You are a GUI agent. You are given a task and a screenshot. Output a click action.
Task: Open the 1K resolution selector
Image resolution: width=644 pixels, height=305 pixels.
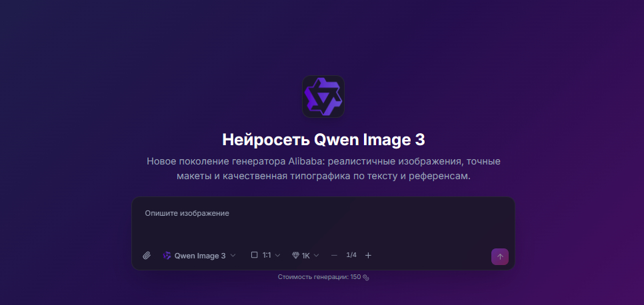(x=305, y=255)
